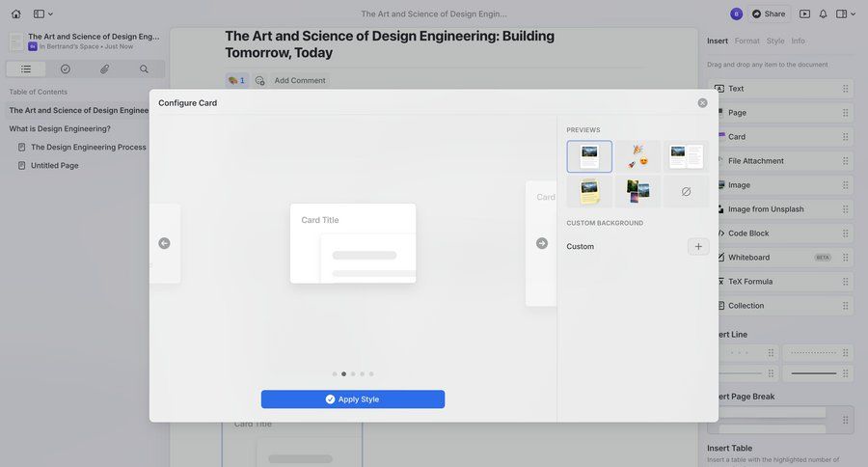Jump to third carousel page dot

pos(353,374)
